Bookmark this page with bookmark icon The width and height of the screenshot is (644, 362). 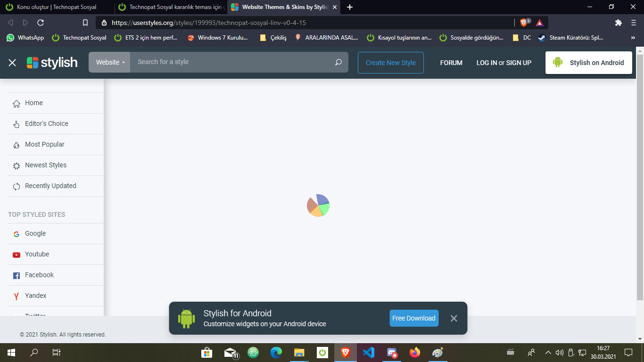click(x=85, y=23)
